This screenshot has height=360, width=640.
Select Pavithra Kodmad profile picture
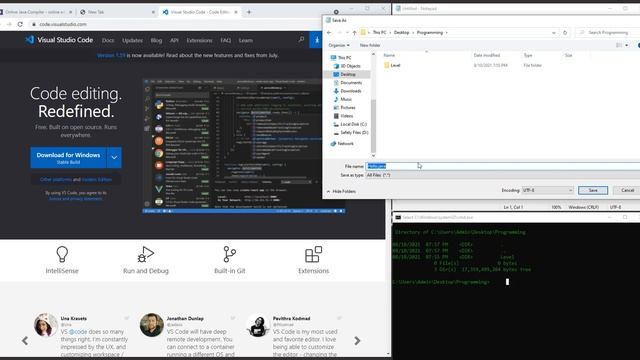[258, 325]
